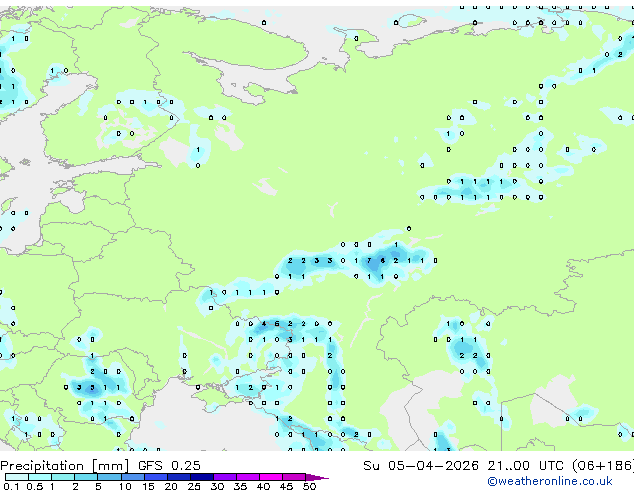Click the 'Su 05-04-2026' forecast date

pyautogui.click(x=421, y=466)
